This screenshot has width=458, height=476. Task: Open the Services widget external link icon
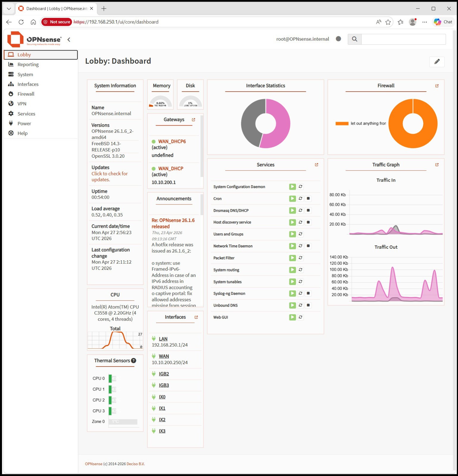click(317, 165)
